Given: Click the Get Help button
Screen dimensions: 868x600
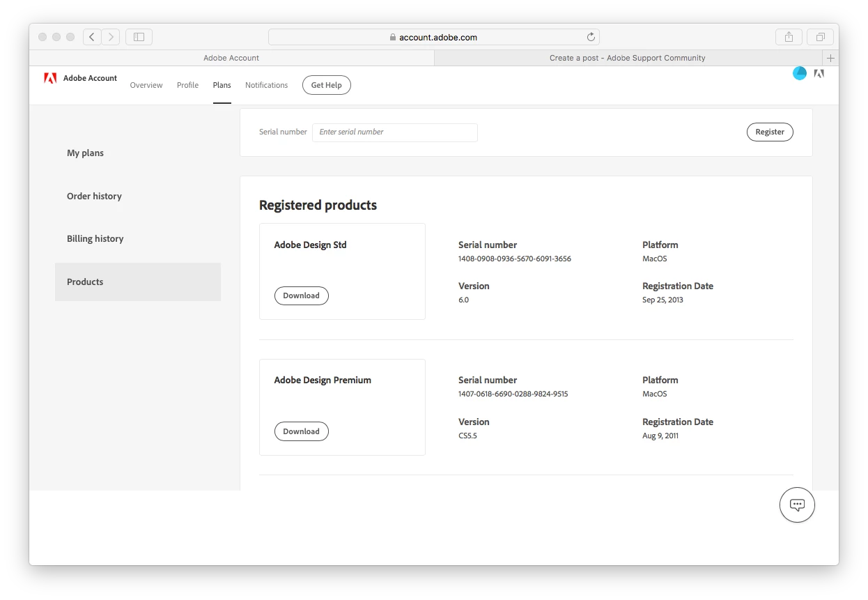Looking at the screenshot, I should (x=326, y=85).
